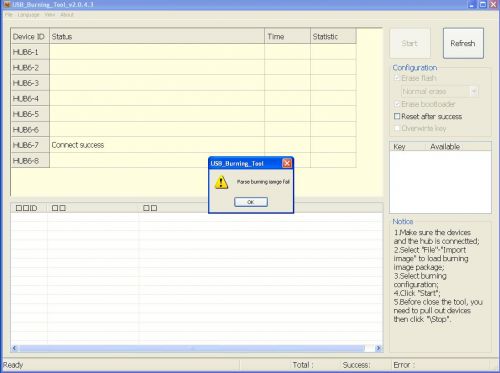
Task: Close the USB Burning Tool main window
Action: click(493, 5)
